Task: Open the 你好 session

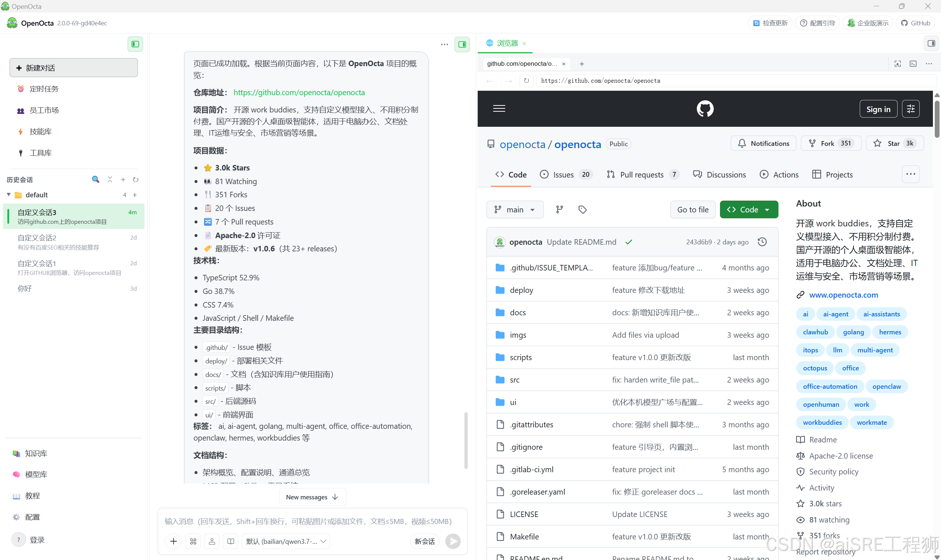Action: click(74, 289)
